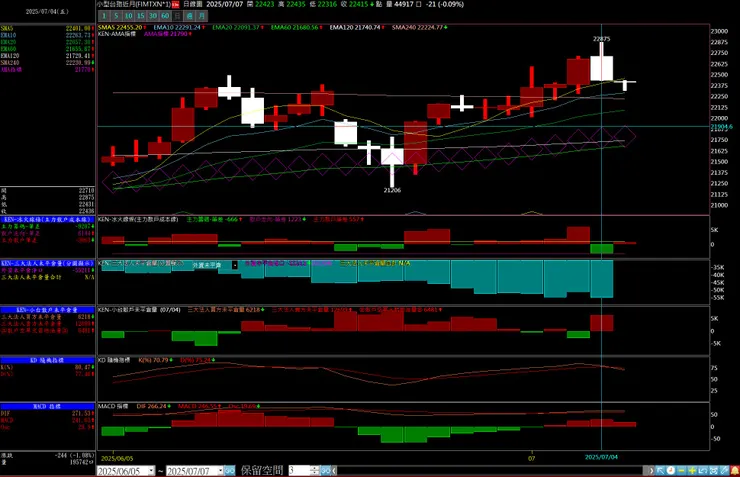Select the arrow pointer tool icon

pos(660,471)
